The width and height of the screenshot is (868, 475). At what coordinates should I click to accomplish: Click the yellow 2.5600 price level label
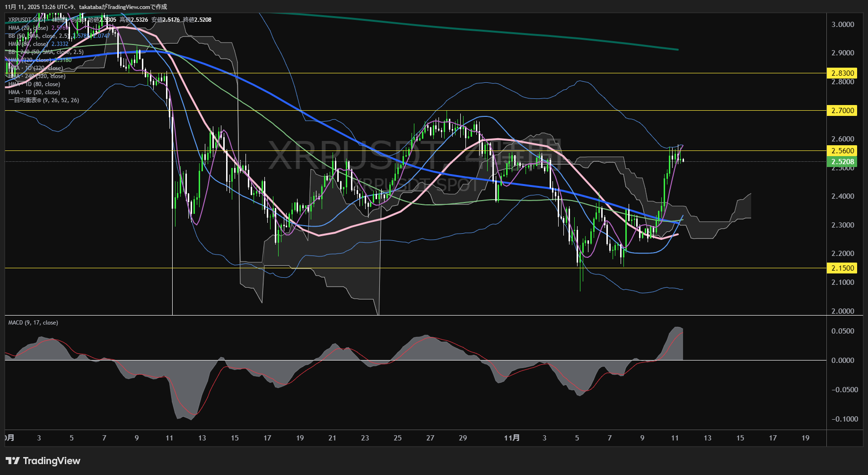842,150
